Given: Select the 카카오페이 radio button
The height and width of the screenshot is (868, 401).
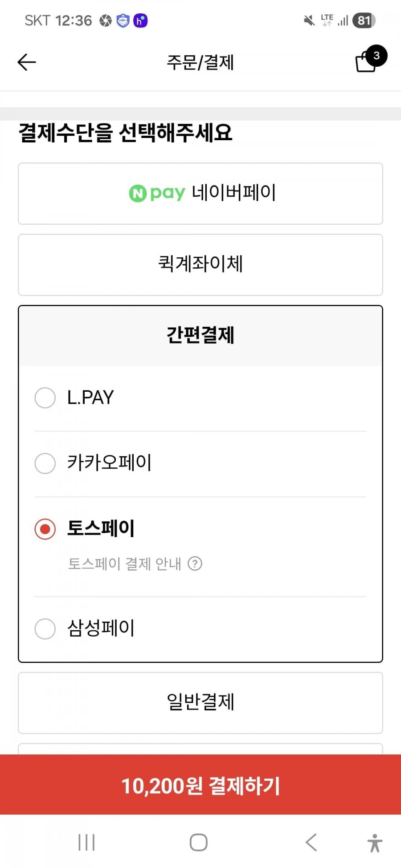Looking at the screenshot, I should tap(45, 463).
